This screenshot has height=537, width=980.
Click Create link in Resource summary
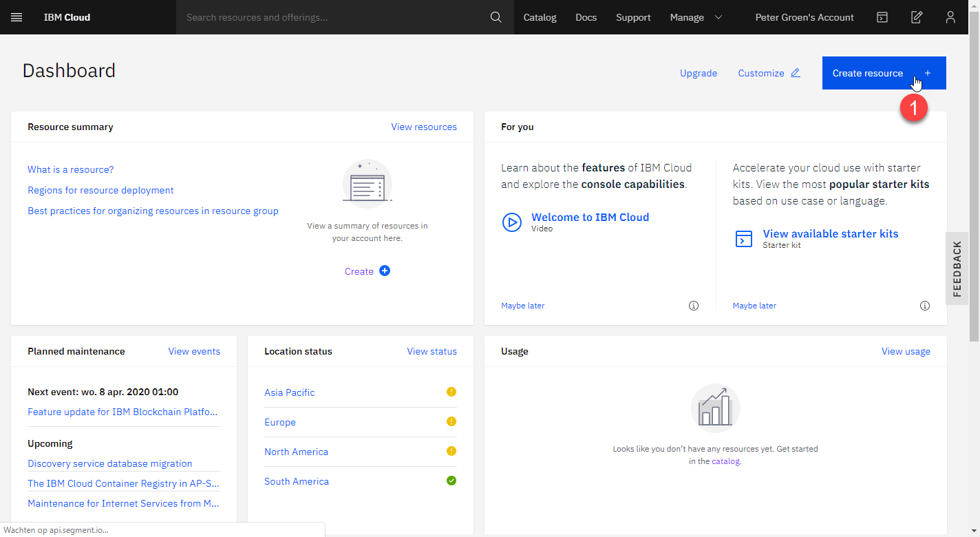(x=359, y=271)
